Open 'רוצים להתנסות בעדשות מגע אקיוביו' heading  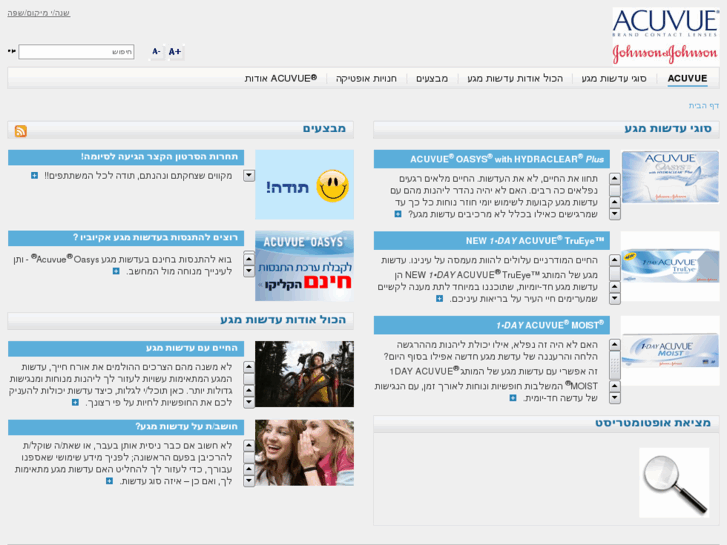coord(126,238)
